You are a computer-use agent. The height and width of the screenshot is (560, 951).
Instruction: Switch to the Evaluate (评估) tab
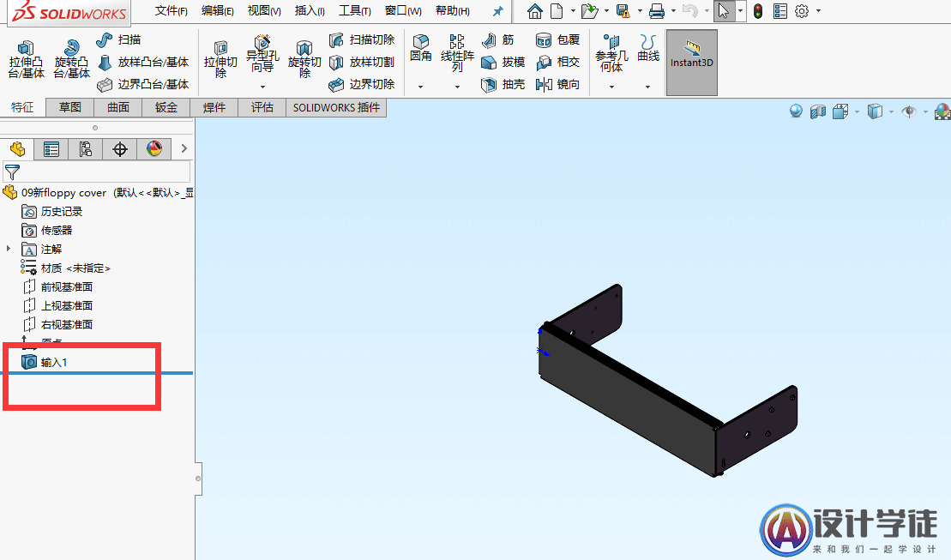[262, 107]
